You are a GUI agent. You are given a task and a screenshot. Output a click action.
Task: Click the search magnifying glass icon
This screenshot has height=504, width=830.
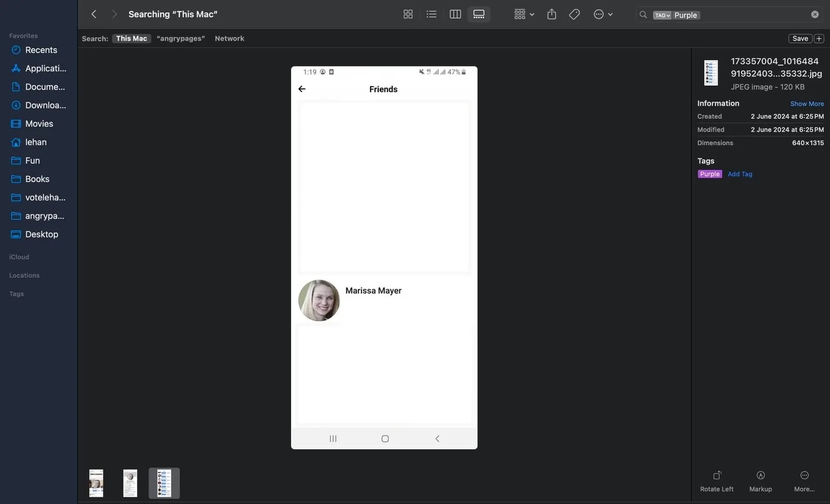[x=643, y=15]
